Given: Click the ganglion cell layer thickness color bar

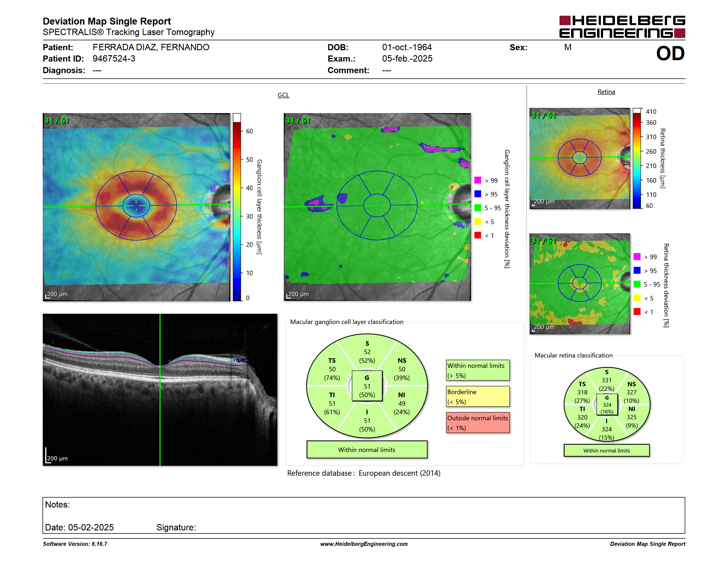Looking at the screenshot, I should click(x=237, y=207).
